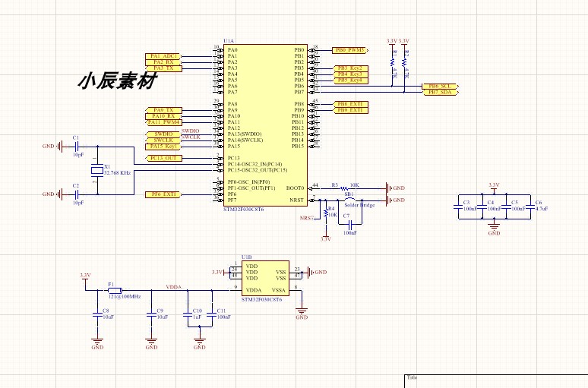Click the GND symbol next to C1
Image resolution: width=588 pixels, height=388 pixels.
[x=52, y=147]
